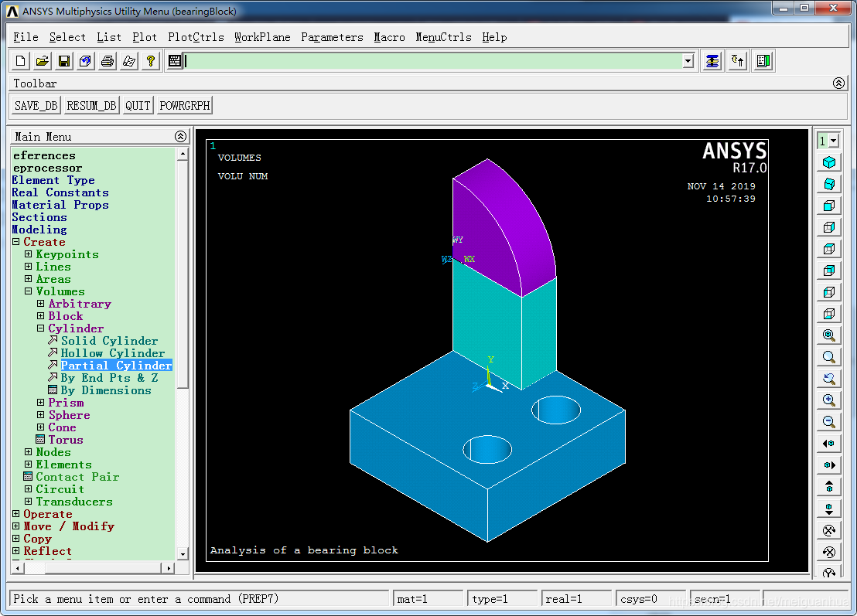Zoom out of model with minus magnifier

(x=829, y=421)
